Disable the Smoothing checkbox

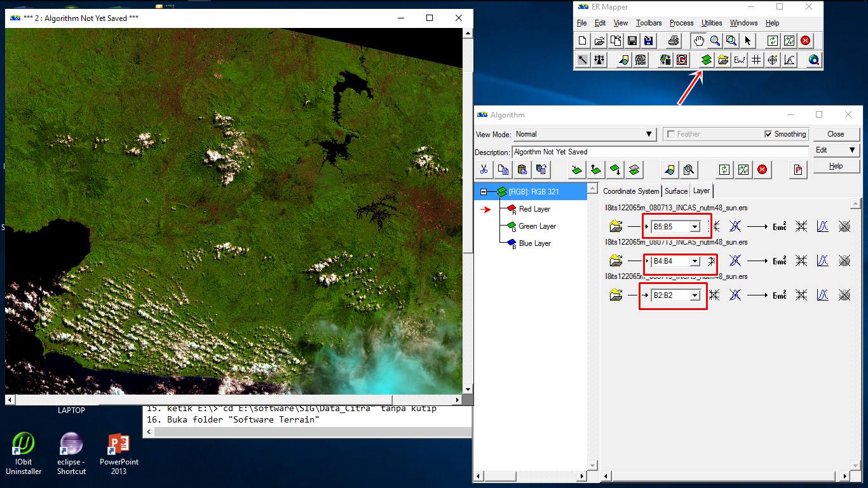coord(768,133)
